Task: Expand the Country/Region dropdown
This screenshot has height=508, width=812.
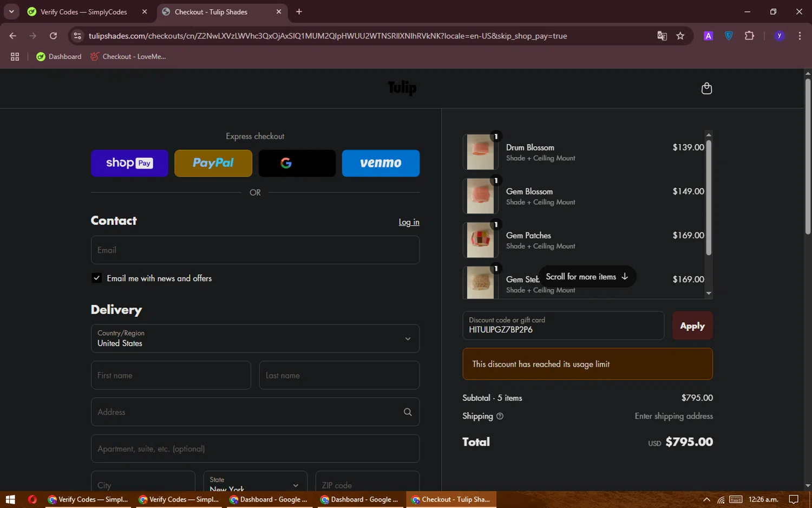Action: pos(255,338)
